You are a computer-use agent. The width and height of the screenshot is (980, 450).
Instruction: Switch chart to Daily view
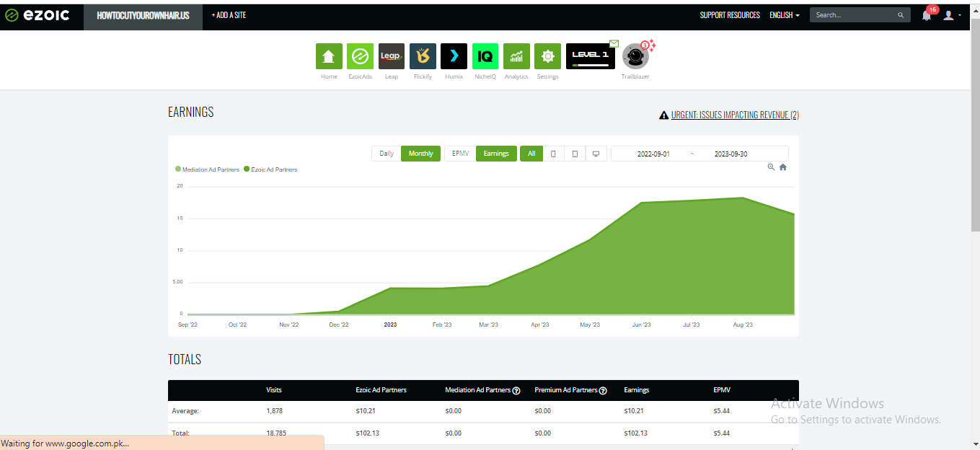tap(387, 154)
